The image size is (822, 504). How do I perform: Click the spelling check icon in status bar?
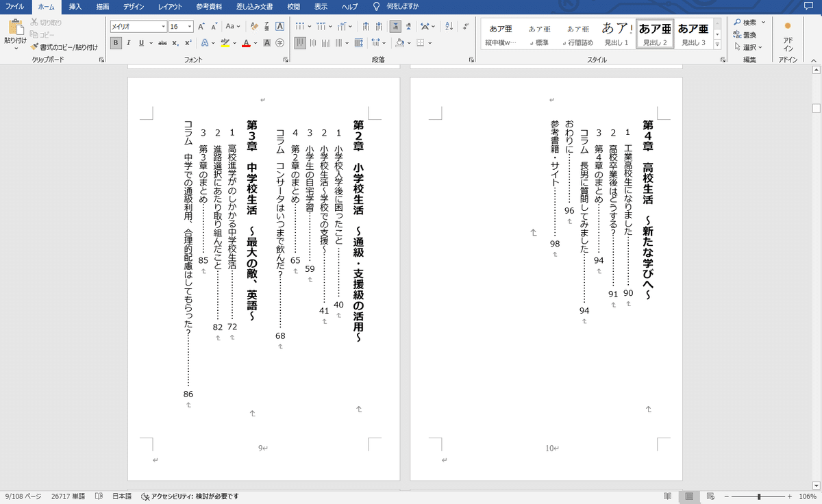pos(99,496)
